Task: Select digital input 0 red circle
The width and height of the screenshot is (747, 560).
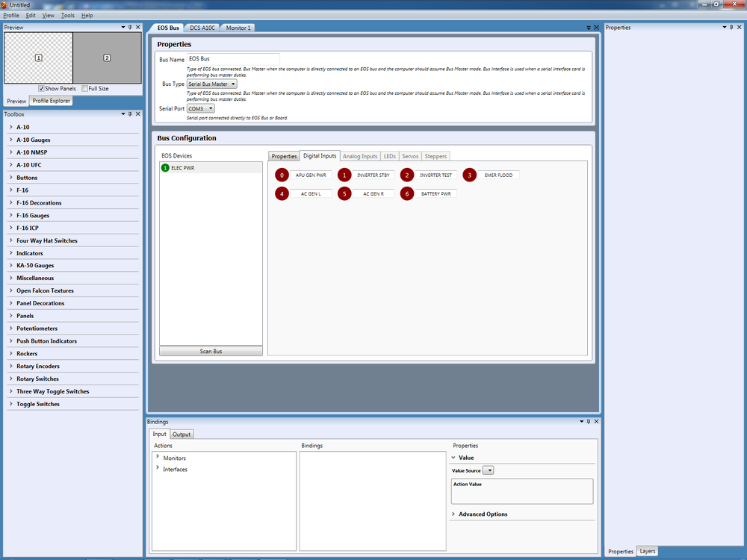Action: coord(282,175)
